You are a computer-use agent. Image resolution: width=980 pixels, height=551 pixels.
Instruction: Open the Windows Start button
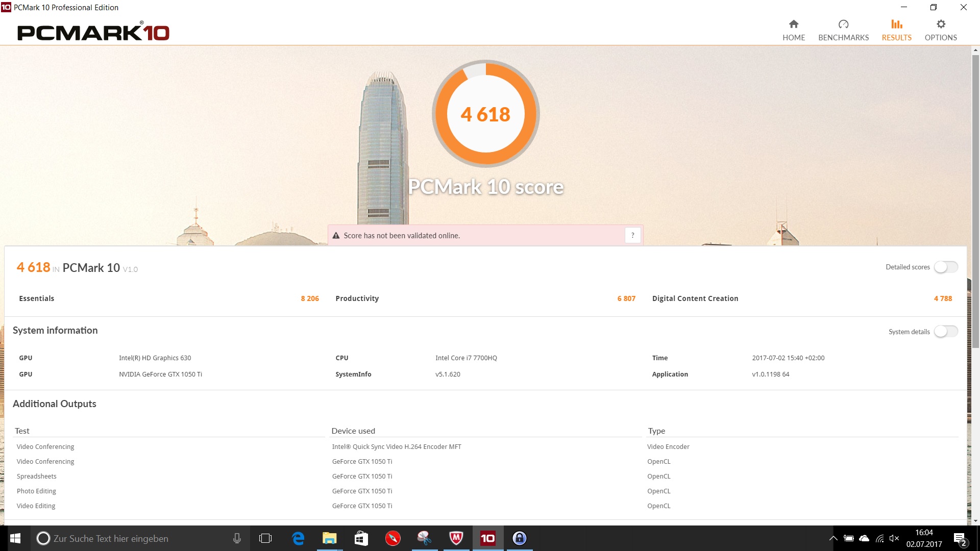15,538
